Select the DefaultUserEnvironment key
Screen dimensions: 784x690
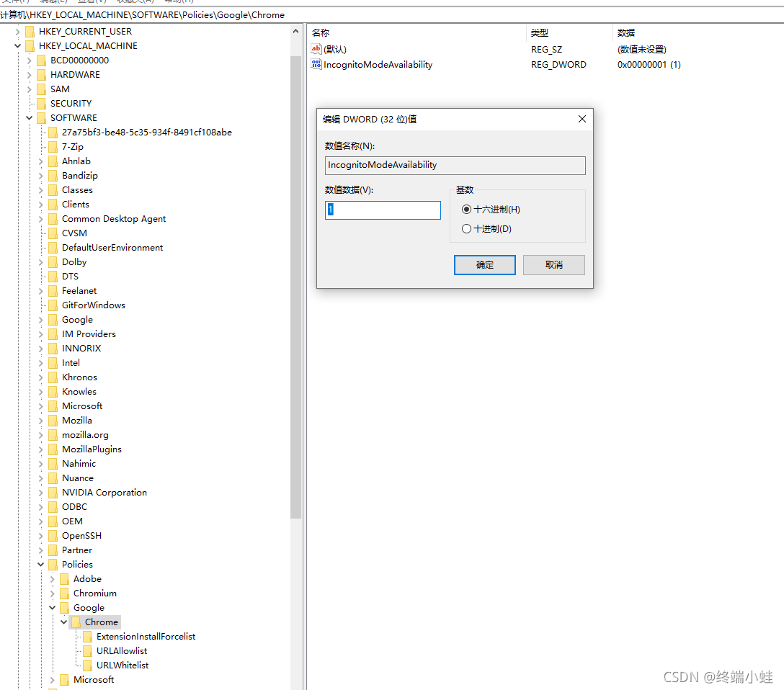112,247
